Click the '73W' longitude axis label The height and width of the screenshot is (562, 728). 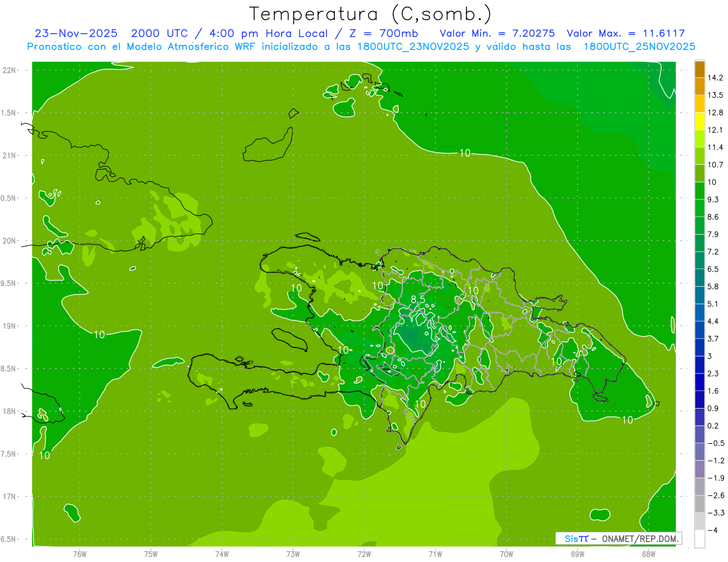293,553
